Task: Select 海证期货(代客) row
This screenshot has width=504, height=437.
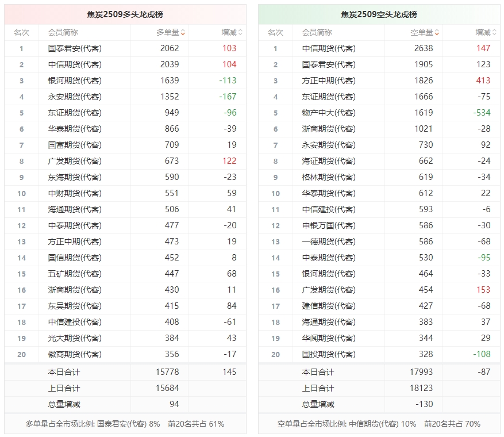Action: (379, 161)
